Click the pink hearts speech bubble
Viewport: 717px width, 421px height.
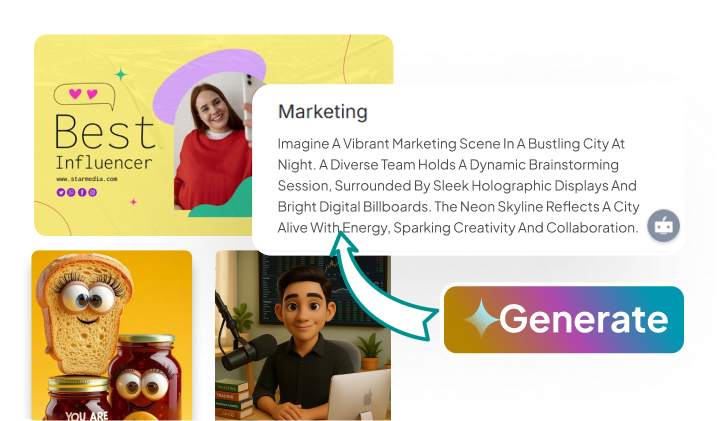84,96
